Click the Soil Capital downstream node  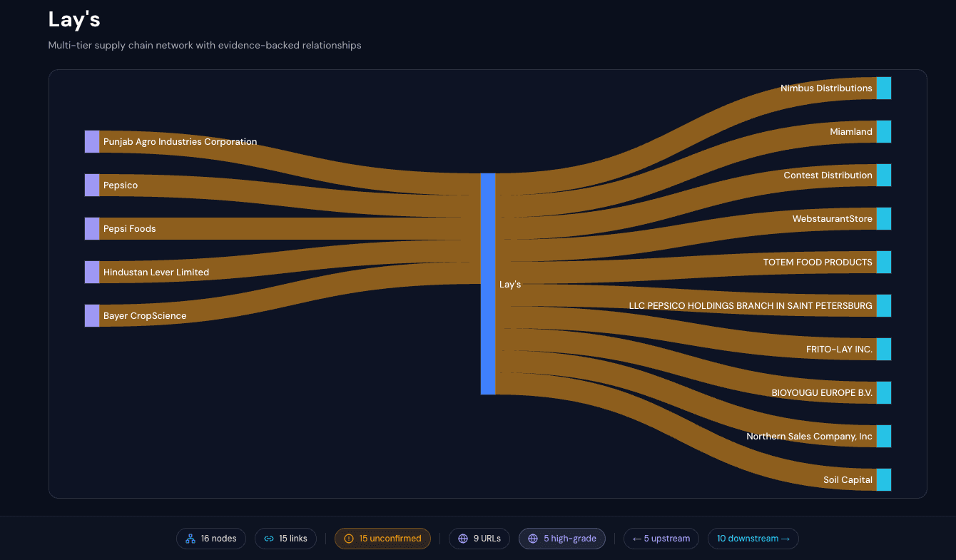(x=884, y=480)
